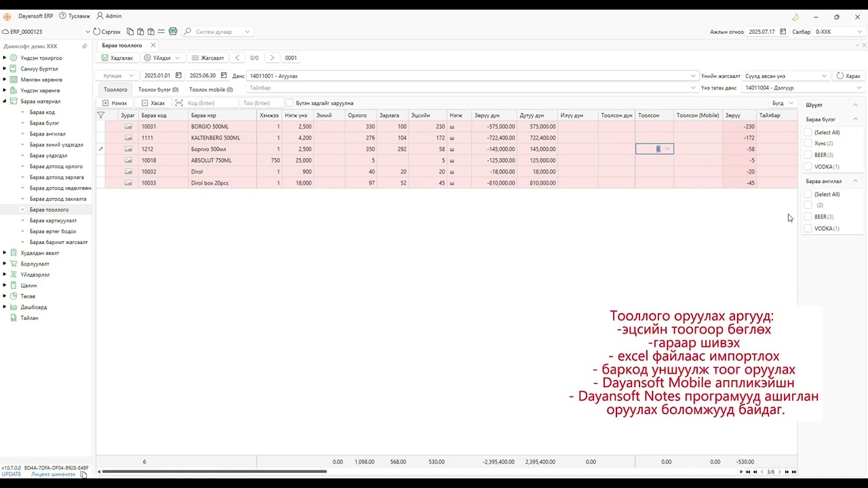This screenshot has height=488, width=868.
Task: Go to previous record arrow
Action: (237, 58)
